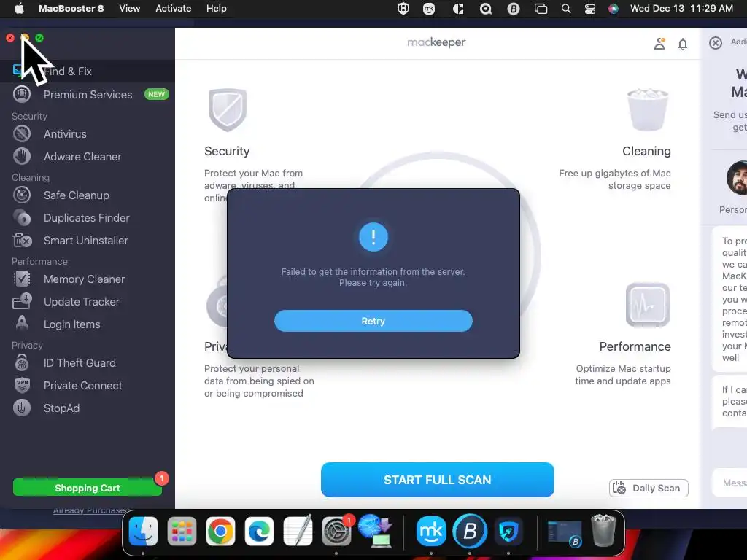This screenshot has height=560, width=747.
Task: Open the Activate menu
Action: coord(174,9)
